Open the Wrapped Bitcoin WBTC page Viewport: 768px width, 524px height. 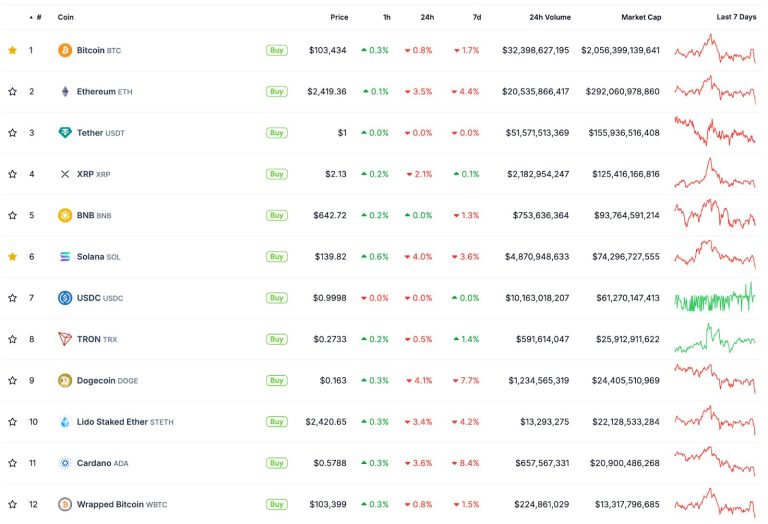[x=122, y=504]
